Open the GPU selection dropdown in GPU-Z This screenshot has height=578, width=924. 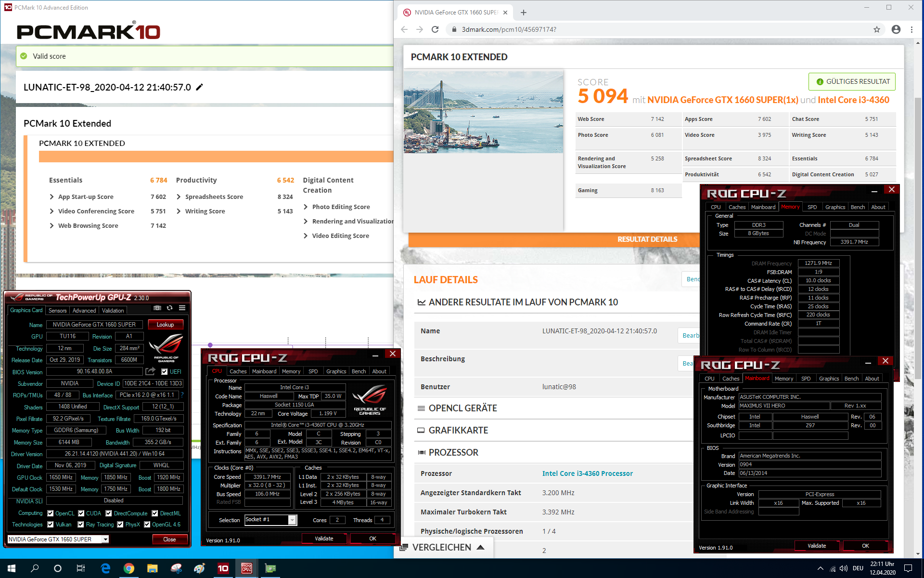point(105,539)
